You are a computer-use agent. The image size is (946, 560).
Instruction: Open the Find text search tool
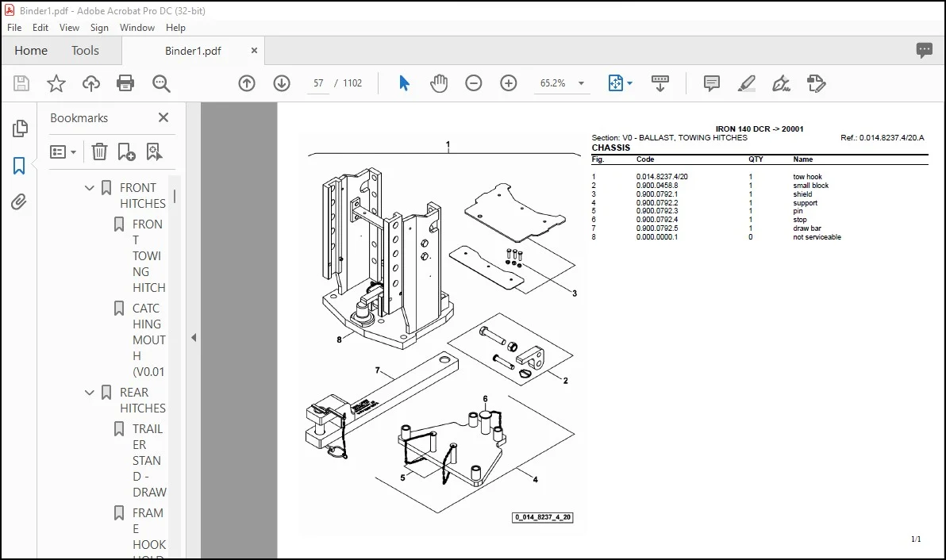161,83
